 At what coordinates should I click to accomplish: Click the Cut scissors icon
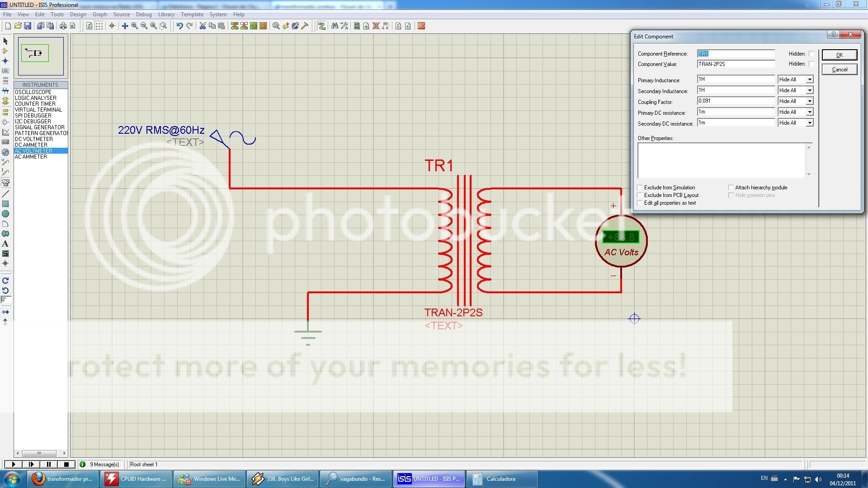point(203,26)
